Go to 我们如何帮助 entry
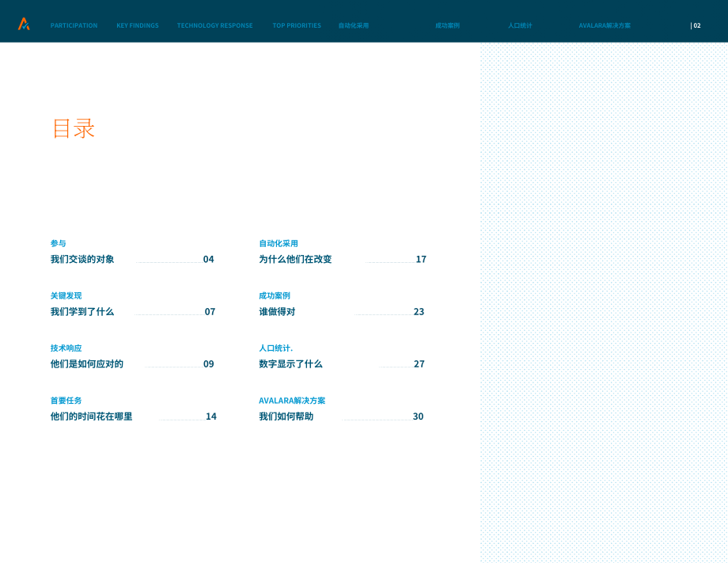 click(286, 417)
